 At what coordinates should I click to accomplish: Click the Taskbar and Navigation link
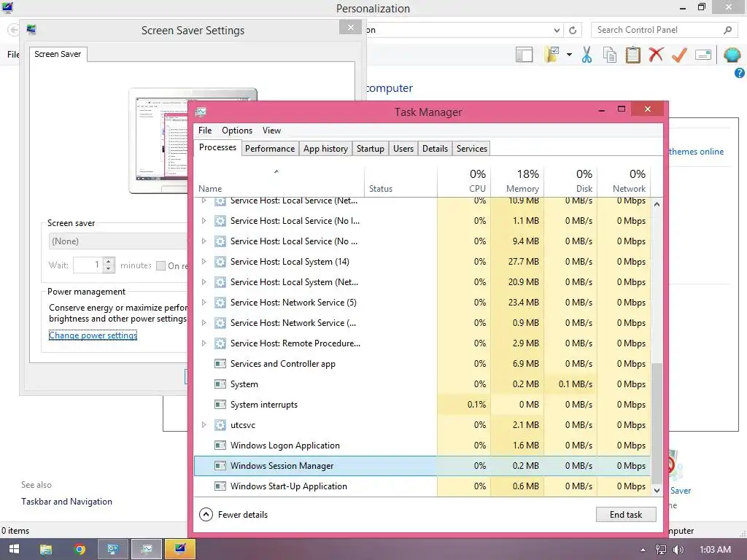tap(66, 502)
